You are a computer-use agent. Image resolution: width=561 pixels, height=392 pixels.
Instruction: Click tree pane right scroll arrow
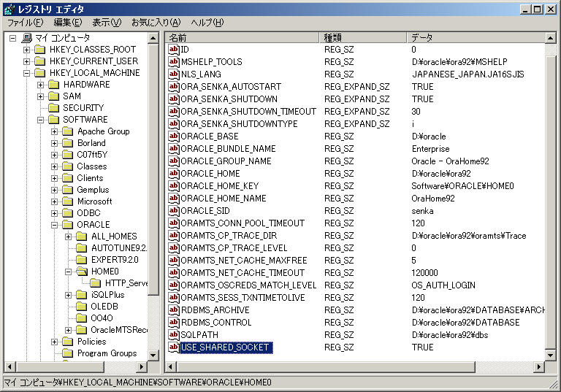click(142, 366)
